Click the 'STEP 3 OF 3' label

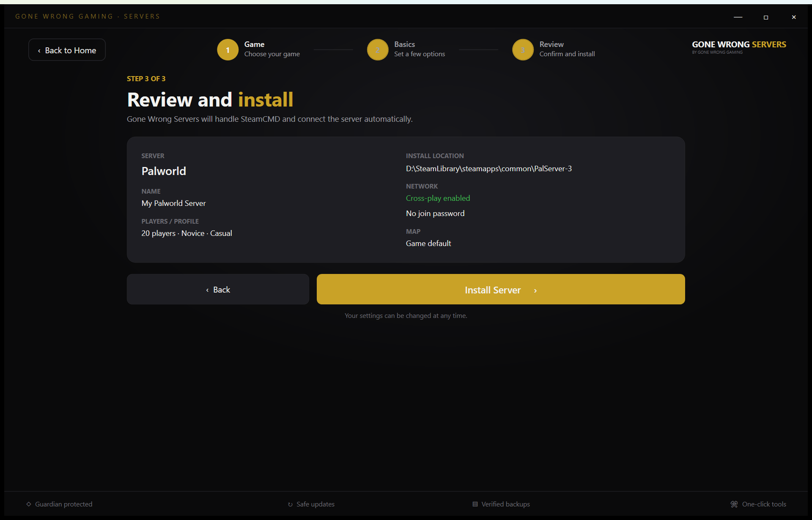point(146,79)
